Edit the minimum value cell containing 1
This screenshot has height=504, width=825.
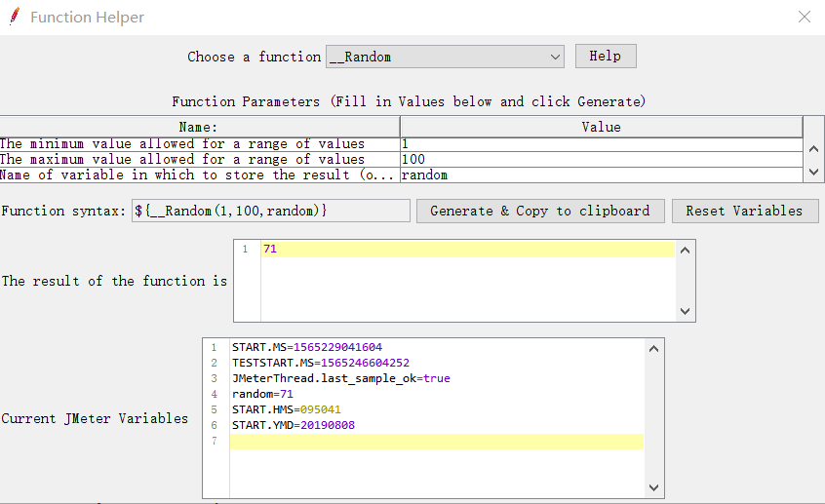tap(602, 144)
